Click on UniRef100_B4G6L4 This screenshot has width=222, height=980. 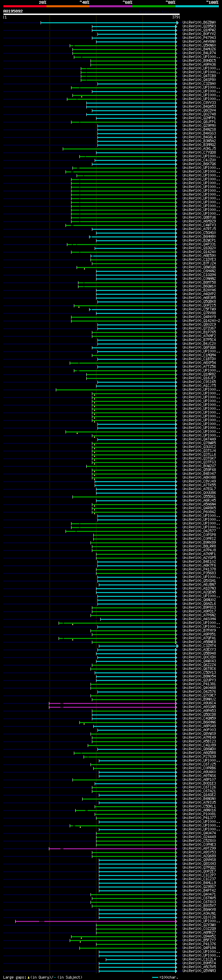click(x=199, y=137)
